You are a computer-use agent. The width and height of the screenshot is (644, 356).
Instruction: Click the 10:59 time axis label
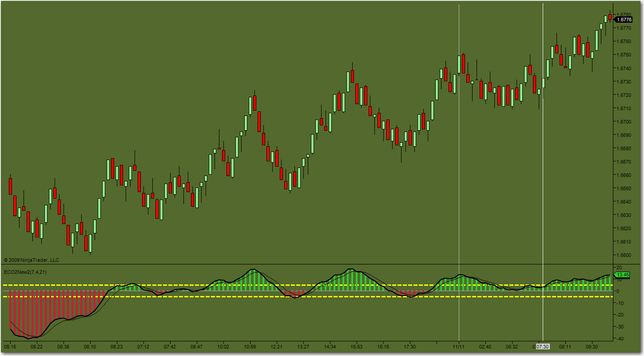250,346
